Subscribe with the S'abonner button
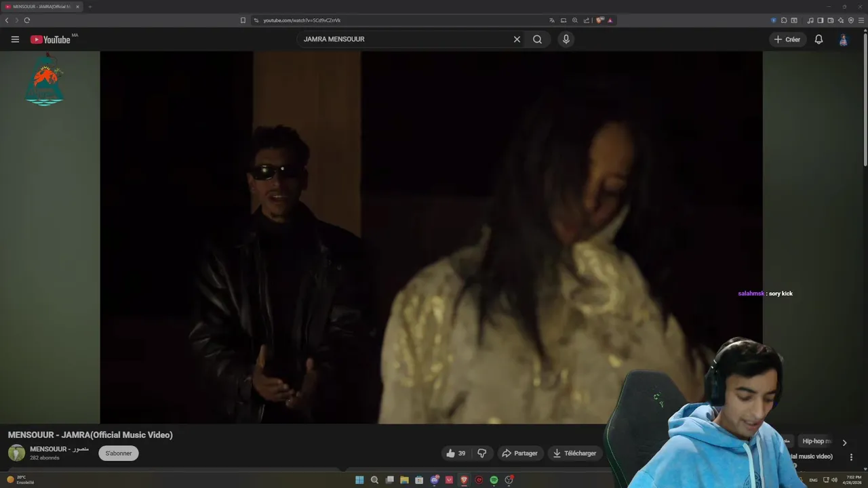Screen dimensions: 868x488 (119, 453)
